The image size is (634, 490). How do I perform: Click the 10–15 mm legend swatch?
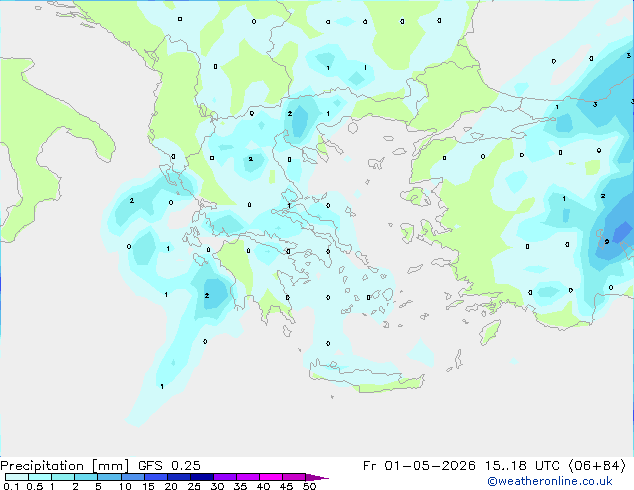pos(133,477)
